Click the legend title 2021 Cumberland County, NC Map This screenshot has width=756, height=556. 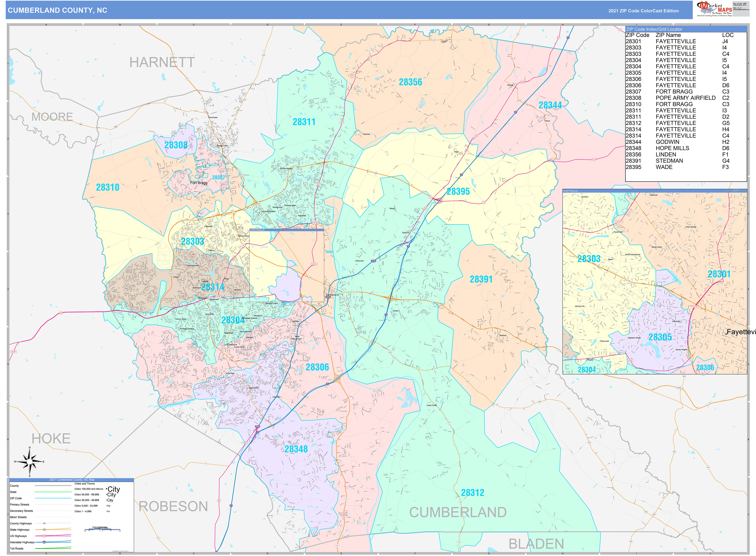point(72,480)
